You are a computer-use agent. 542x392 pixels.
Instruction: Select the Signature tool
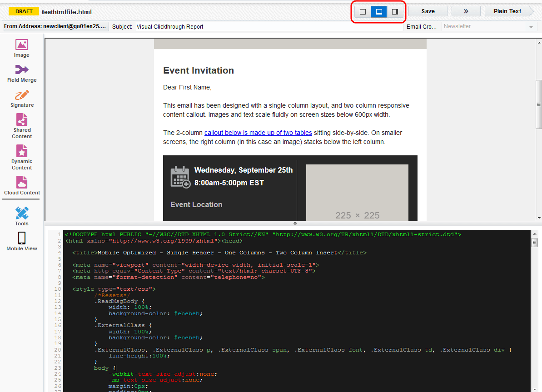(21, 99)
